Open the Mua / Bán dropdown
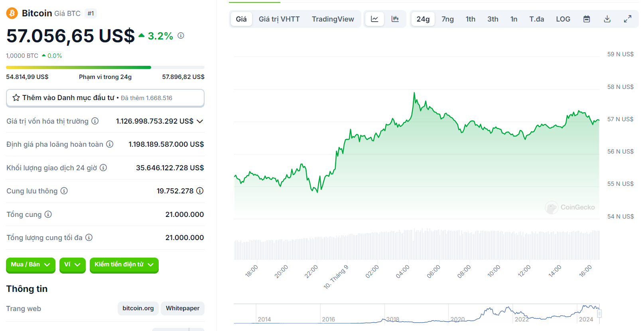This screenshot has height=331, width=644. pyautogui.click(x=31, y=265)
